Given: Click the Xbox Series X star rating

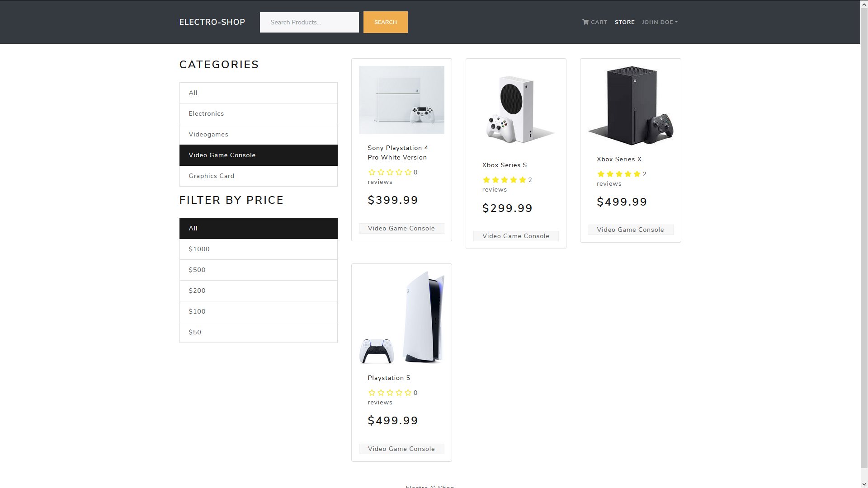Looking at the screenshot, I should click(x=618, y=174).
